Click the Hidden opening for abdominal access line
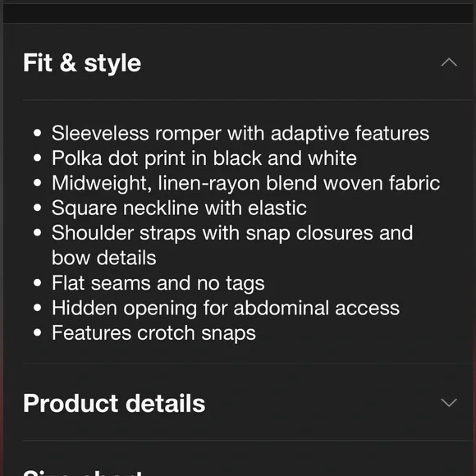This screenshot has height=476, width=476. tap(226, 309)
